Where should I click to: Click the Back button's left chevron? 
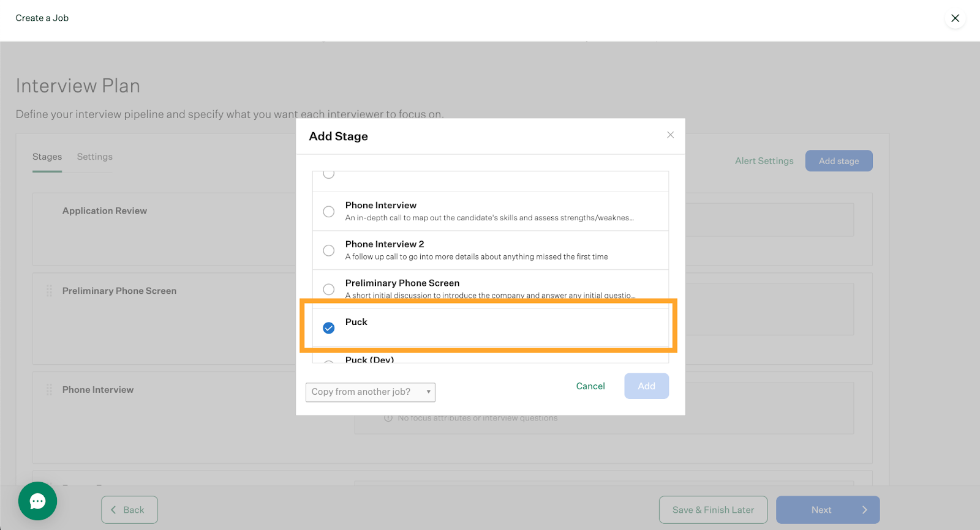click(113, 510)
